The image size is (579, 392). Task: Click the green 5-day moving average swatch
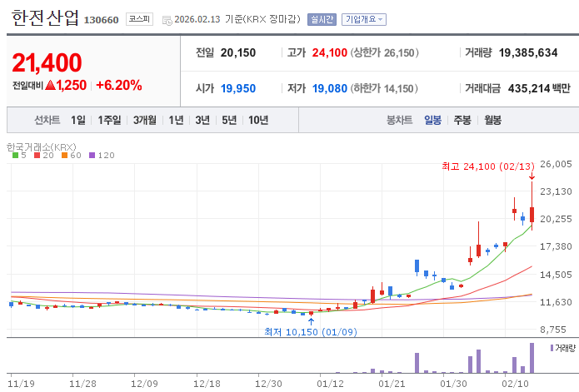click(x=15, y=156)
